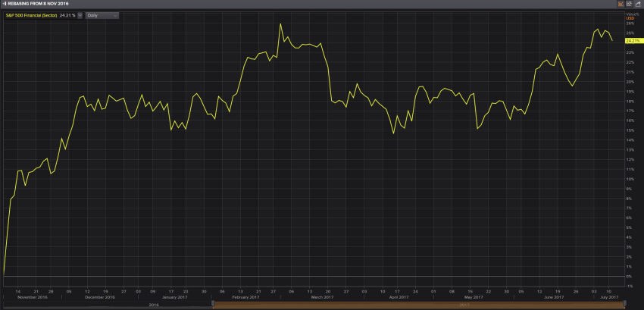This screenshot has height=310, width=644.
Task: Grab the left handle of the range slider
Action: click(x=213, y=303)
